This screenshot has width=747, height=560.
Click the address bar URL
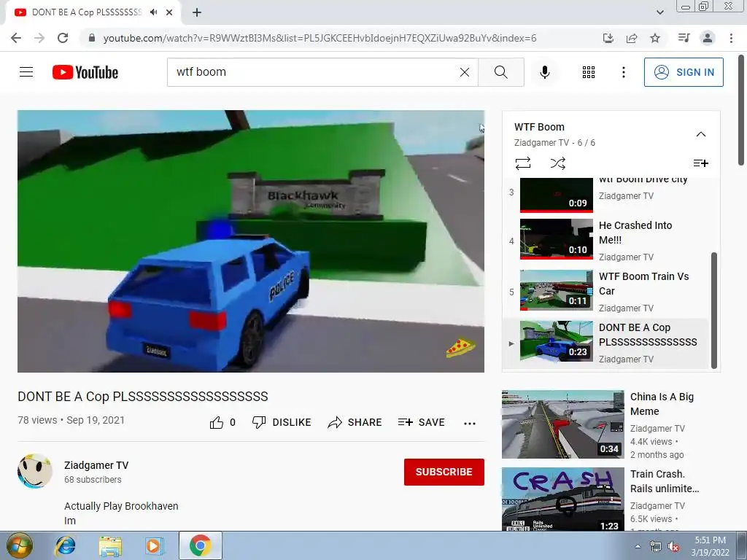pyautogui.click(x=320, y=38)
